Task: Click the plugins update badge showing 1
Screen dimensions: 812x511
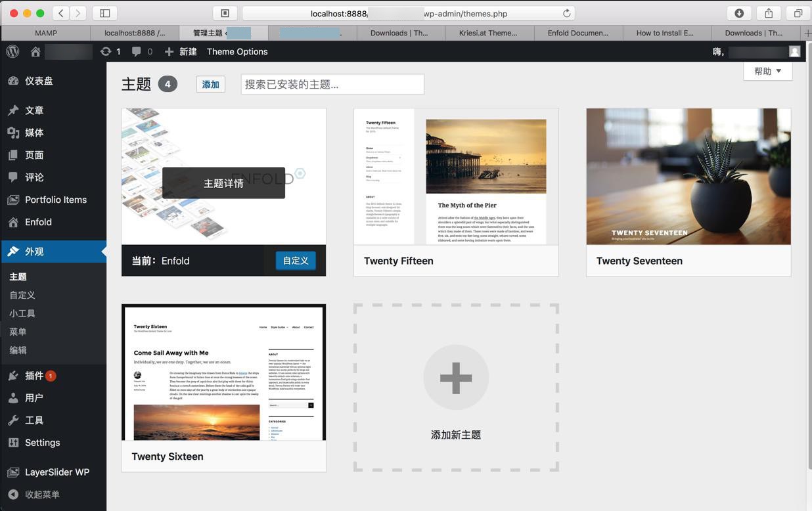Action: point(51,376)
